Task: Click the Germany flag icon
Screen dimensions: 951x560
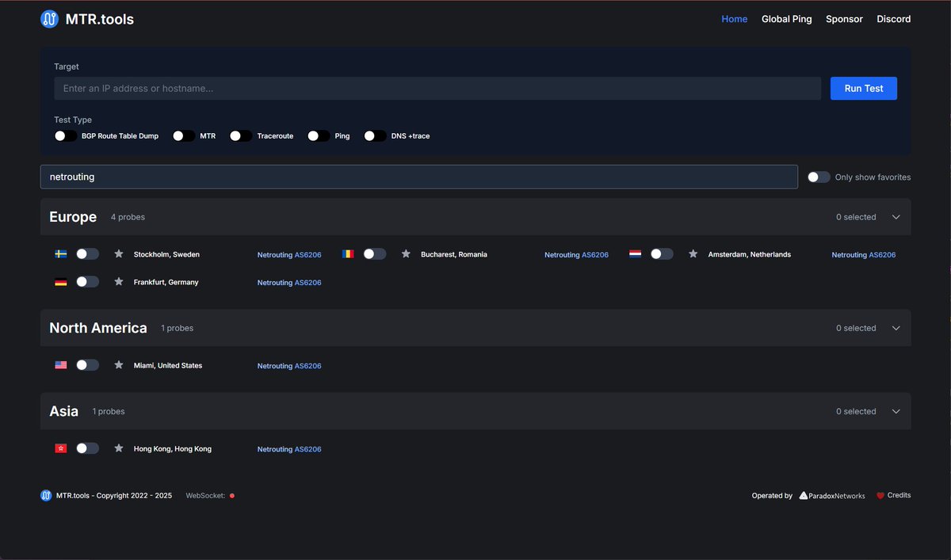Action: [60, 282]
